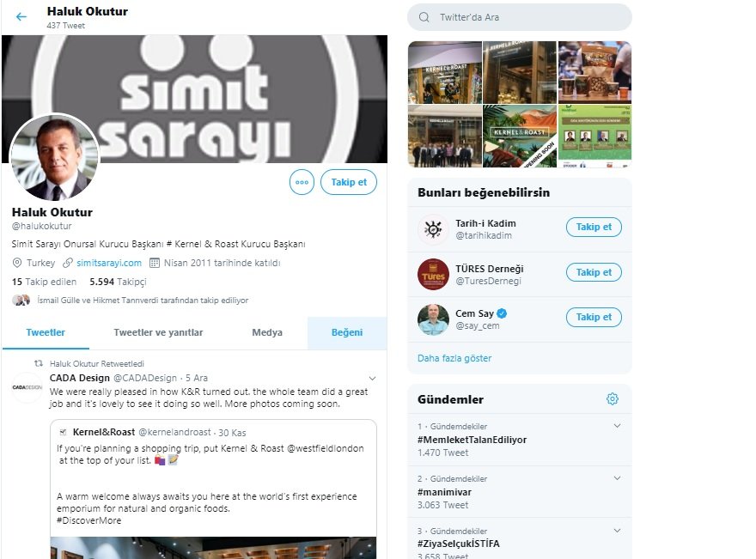Follow Haluk Okutur with Takip et
Screen dimensions: 756x559
(349, 182)
